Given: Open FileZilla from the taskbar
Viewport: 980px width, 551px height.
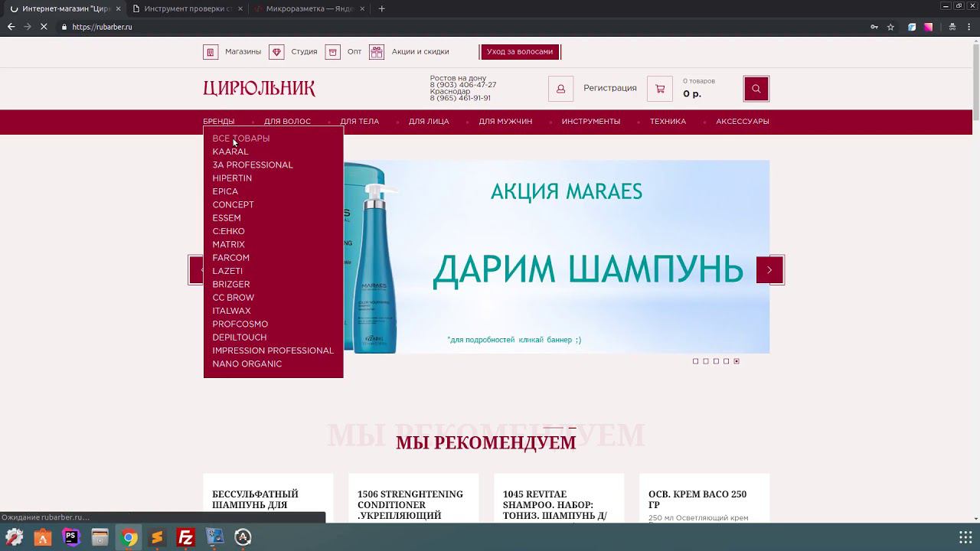Looking at the screenshot, I should click(185, 537).
